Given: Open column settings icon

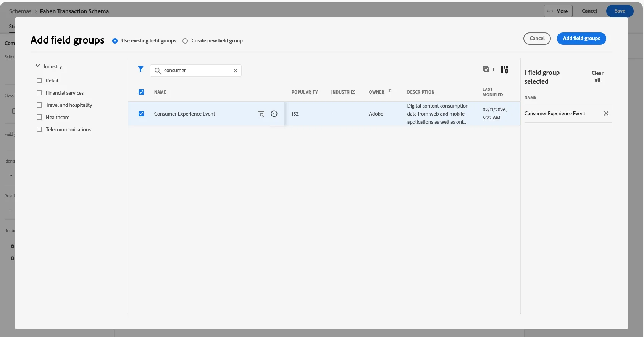Looking at the screenshot, I should (x=505, y=69).
